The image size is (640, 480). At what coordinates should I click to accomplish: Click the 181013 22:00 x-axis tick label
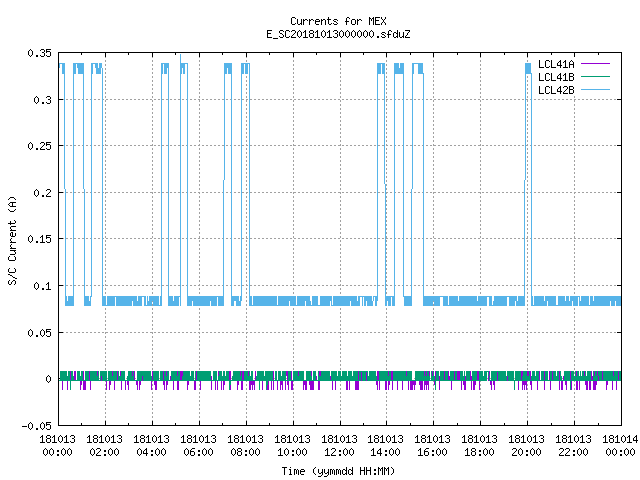point(573,446)
